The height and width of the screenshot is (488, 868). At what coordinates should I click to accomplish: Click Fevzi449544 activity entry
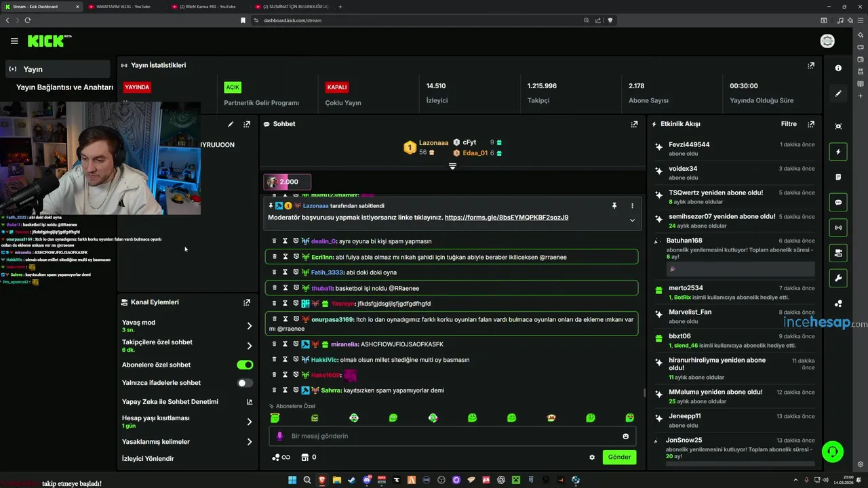click(734, 150)
